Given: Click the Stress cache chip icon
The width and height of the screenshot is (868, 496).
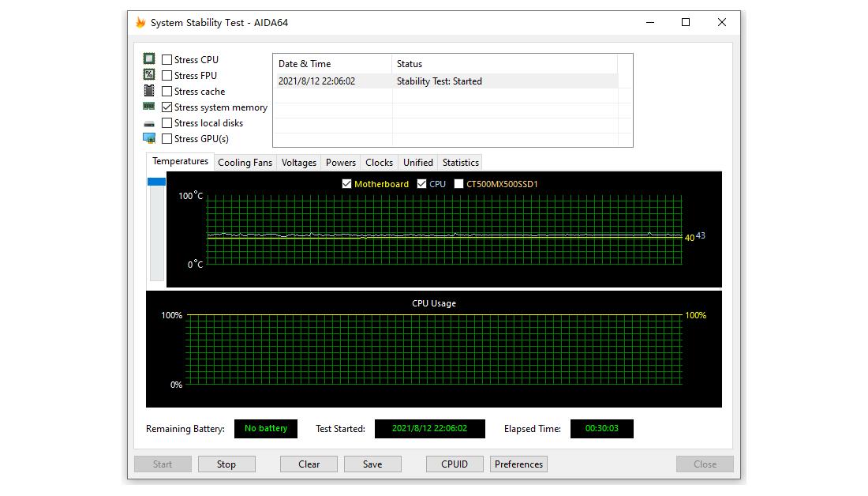Looking at the screenshot, I should 149,90.
